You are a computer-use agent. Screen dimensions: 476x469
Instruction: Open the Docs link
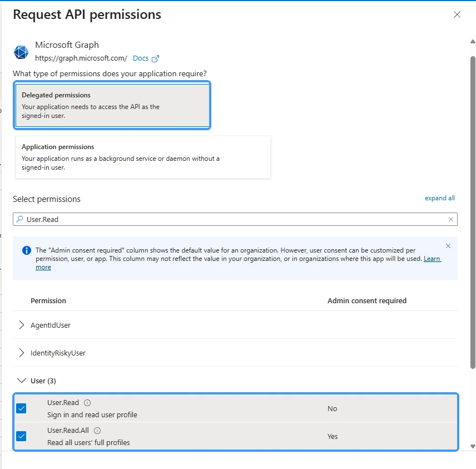[x=141, y=58]
